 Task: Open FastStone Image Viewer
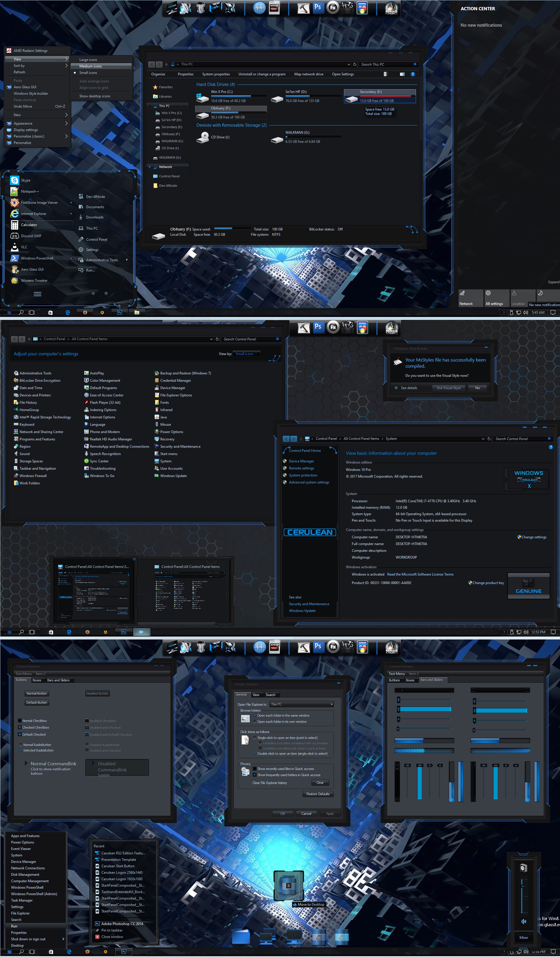click(x=34, y=202)
